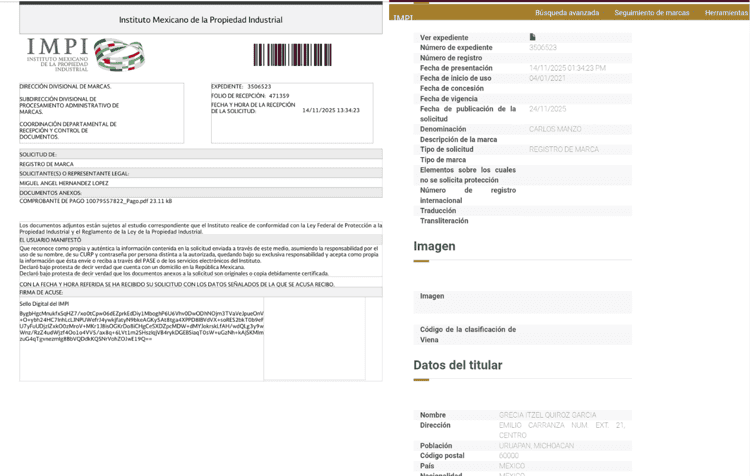
Task: Open the Búsqueda avanzada menu
Action: click(567, 13)
